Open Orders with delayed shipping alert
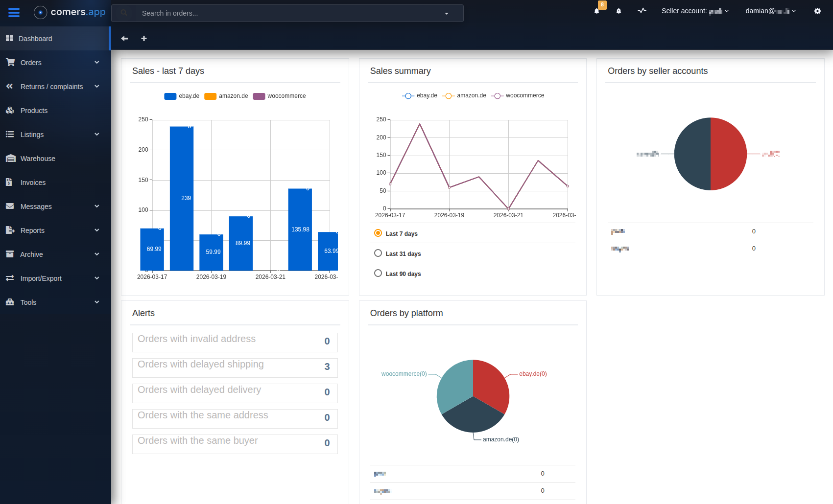833x504 pixels. 235,367
